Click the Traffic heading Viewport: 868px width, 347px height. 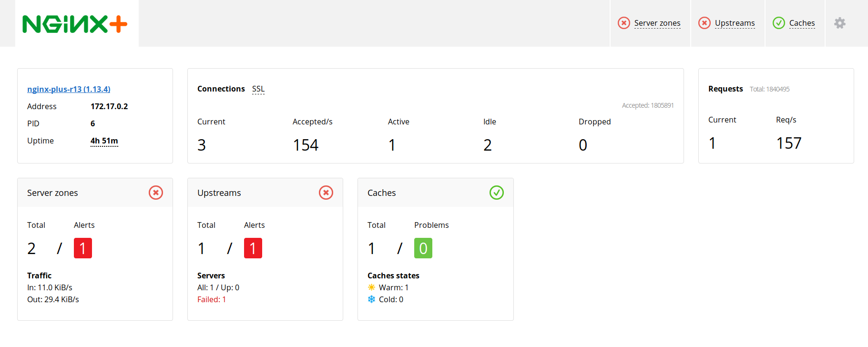click(x=39, y=276)
